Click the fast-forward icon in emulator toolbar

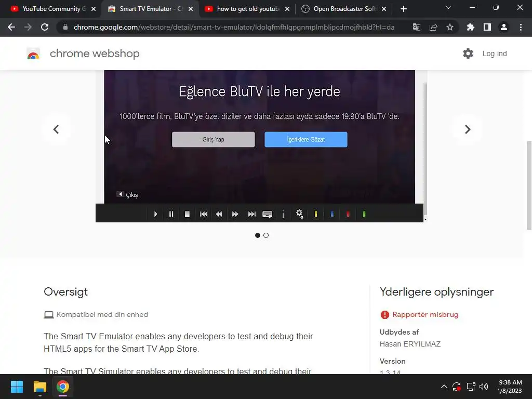235,214
